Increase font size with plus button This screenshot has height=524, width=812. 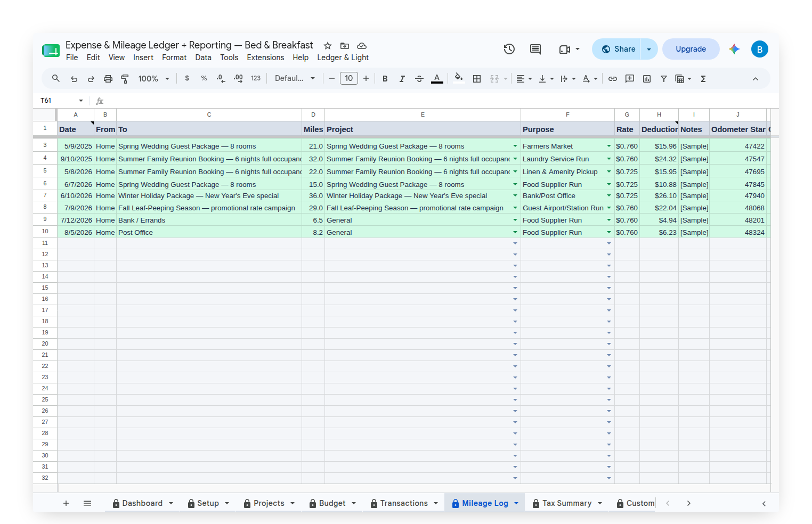[366, 78]
